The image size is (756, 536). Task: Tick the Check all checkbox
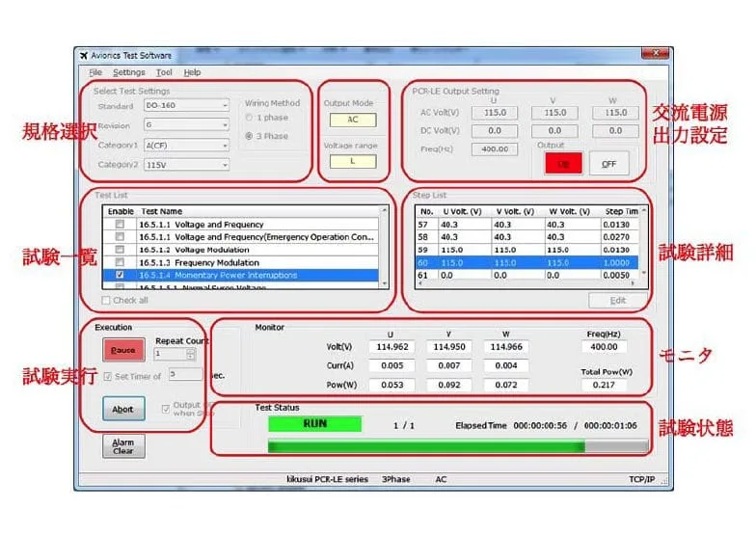(x=106, y=300)
